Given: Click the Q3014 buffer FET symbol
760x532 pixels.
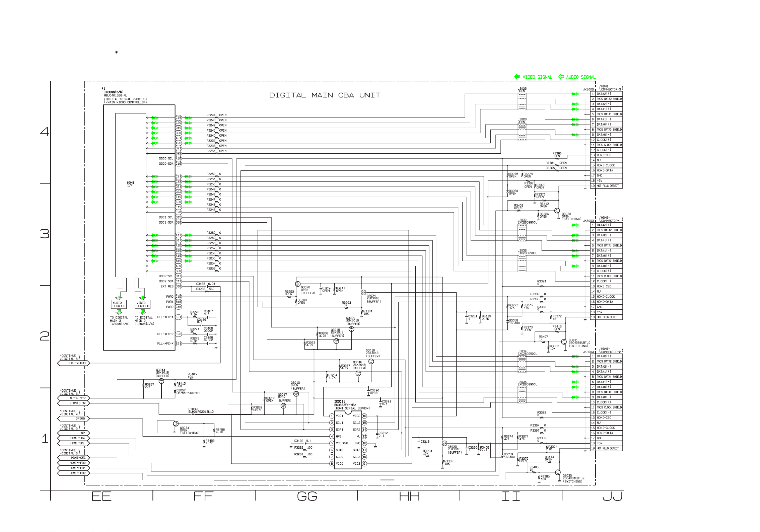Looking at the screenshot, I should 161,381.
